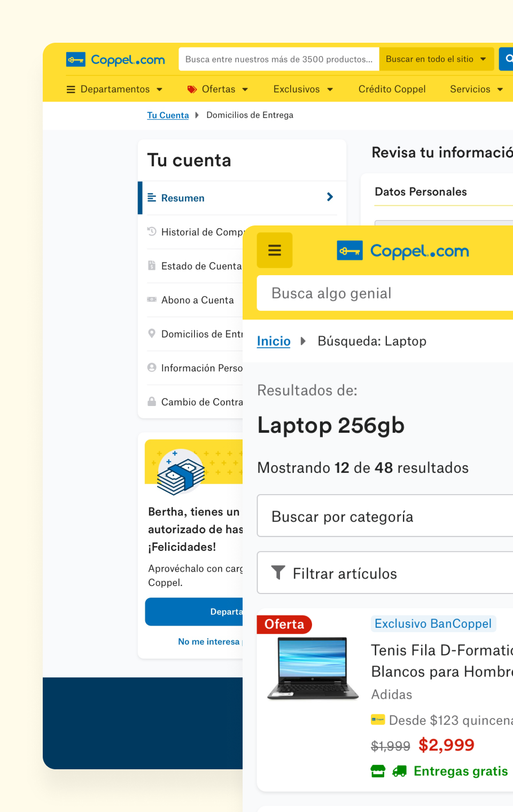Click the Historial de Compras clock icon

click(x=152, y=231)
